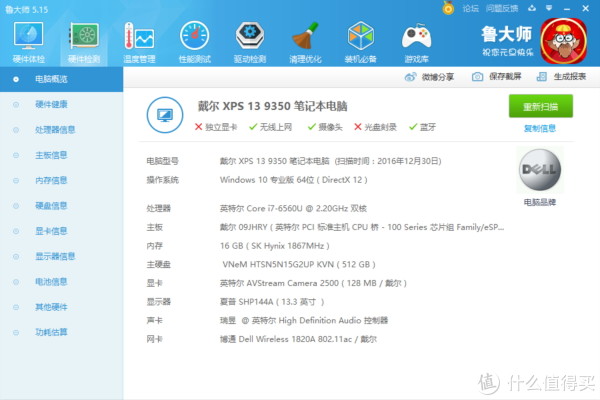
Task: Click the 复制信息 link
Action: [x=540, y=129]
